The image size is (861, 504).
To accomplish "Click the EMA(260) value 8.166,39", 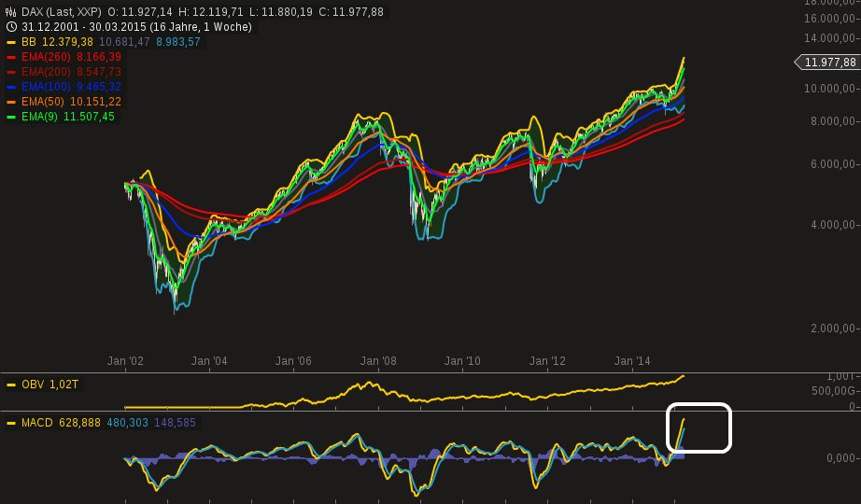I will pyautogui.click(x=99, y=57).
